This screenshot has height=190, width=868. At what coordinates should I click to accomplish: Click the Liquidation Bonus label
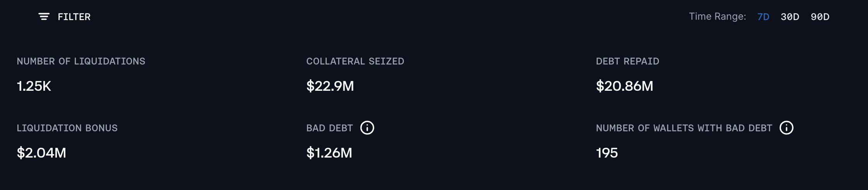pyautogui.click(x=67, y=128)
